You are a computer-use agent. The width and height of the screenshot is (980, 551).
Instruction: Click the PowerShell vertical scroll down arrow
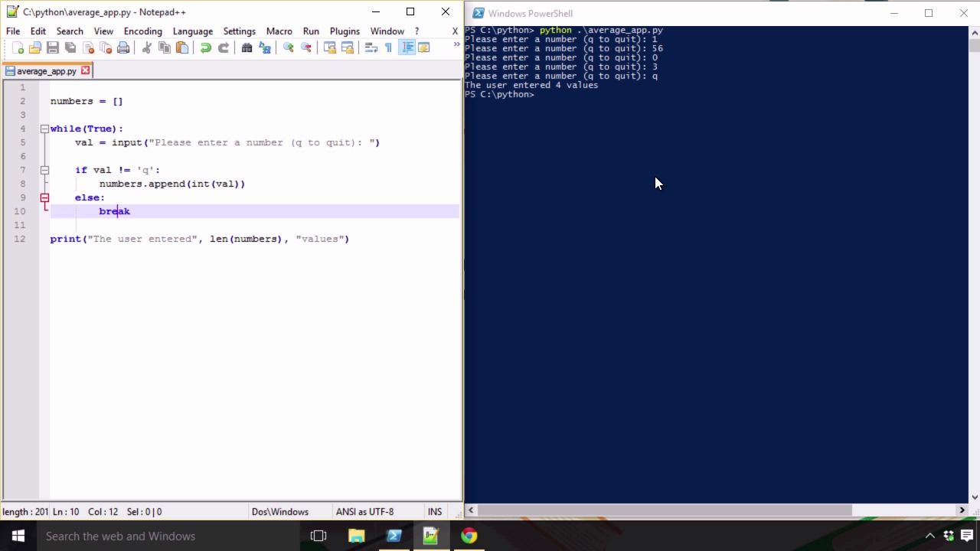pos(974,497)
